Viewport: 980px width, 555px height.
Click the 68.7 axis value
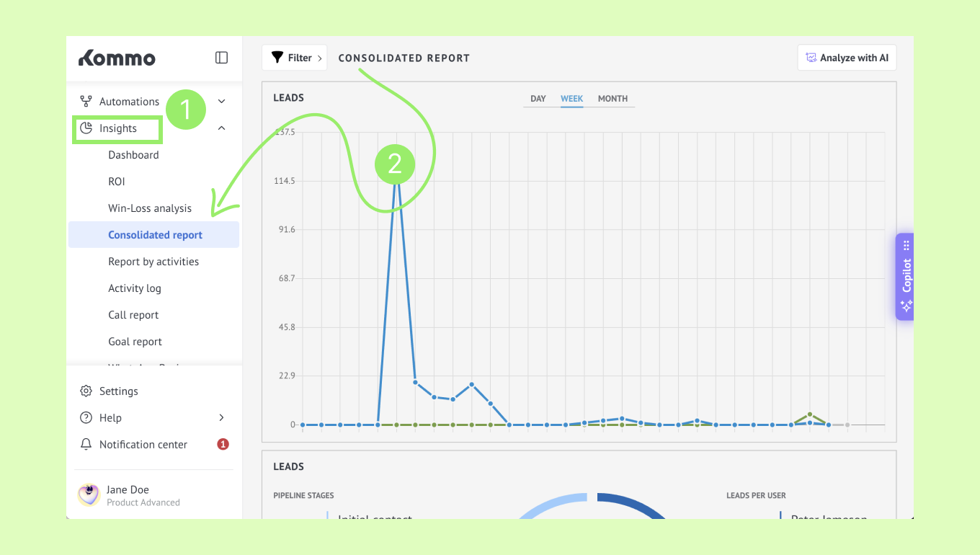pyautogui.click(x=286, y=278)
